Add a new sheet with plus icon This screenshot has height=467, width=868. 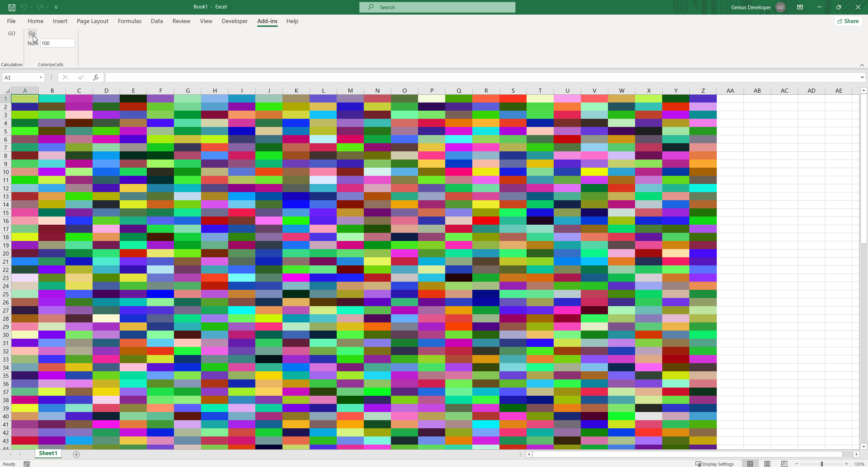pos(76,454)
